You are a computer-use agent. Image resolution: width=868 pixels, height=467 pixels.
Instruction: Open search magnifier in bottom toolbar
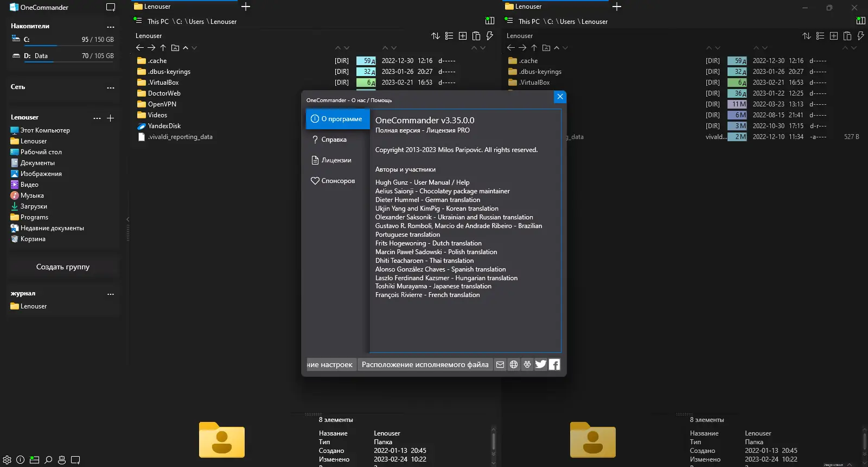click(x=48, y=459)
